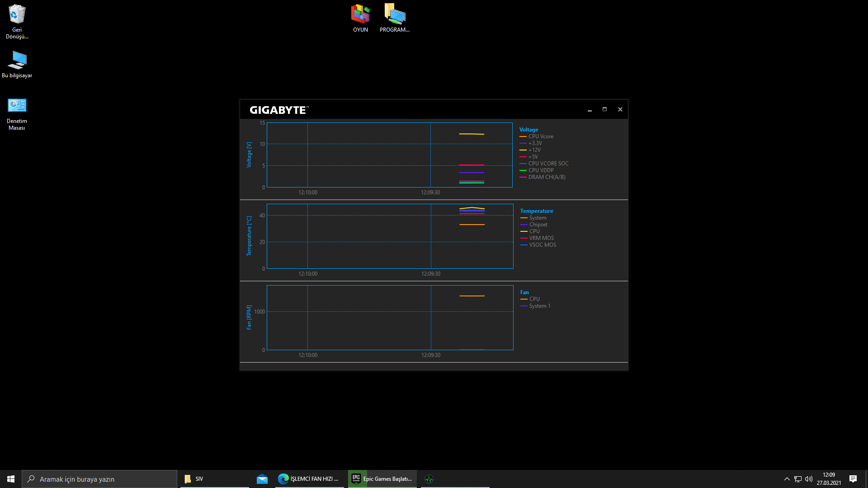The width and height of the screenshot is (868, 488).
Task: Click the 1000 RPM axis value
Action: (259, 311)
